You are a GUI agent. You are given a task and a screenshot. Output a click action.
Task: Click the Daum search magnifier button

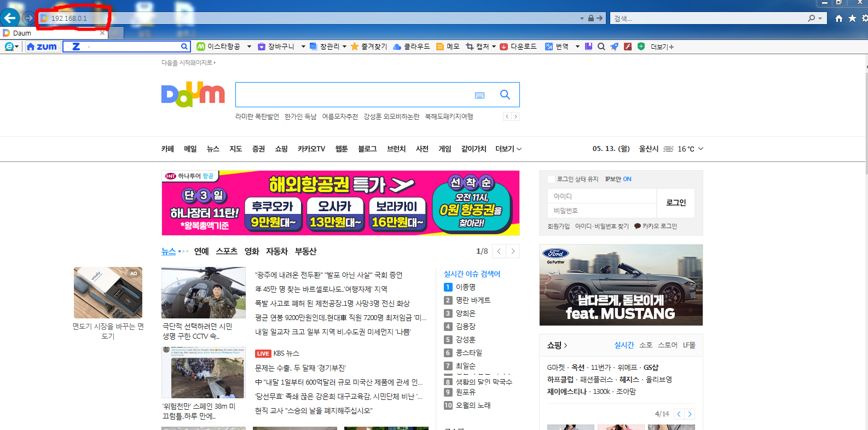click(505, 95)
